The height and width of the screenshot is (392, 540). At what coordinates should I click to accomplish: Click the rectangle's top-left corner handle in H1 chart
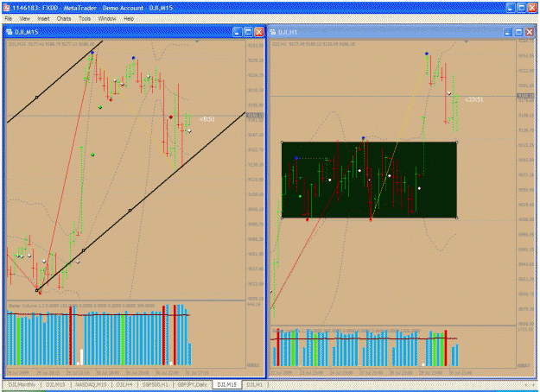pos(282,142)
